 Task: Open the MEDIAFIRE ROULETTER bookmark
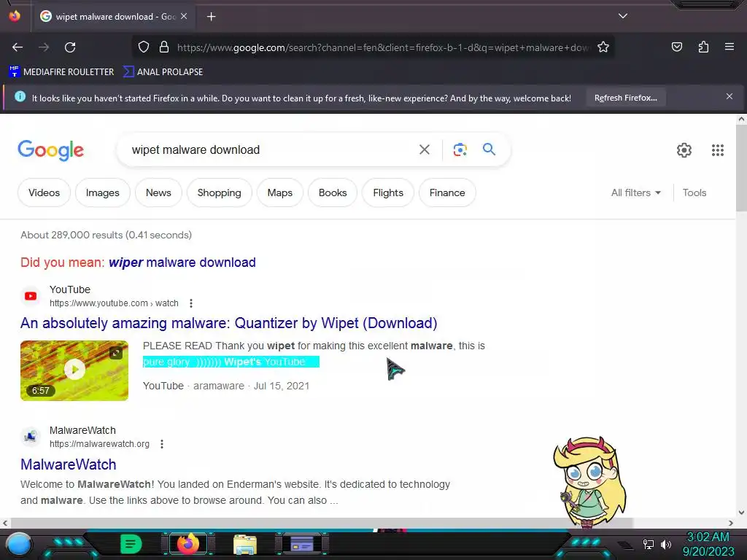coord(61,72)
